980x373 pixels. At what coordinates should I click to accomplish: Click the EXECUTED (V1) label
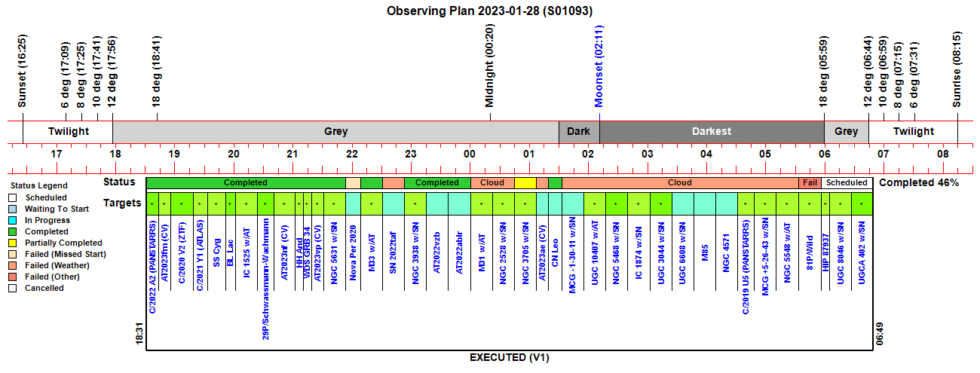tap(509, 357)
